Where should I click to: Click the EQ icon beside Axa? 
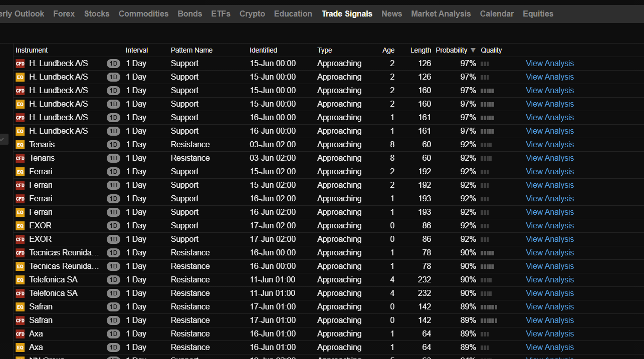click(x=20, y=347)
